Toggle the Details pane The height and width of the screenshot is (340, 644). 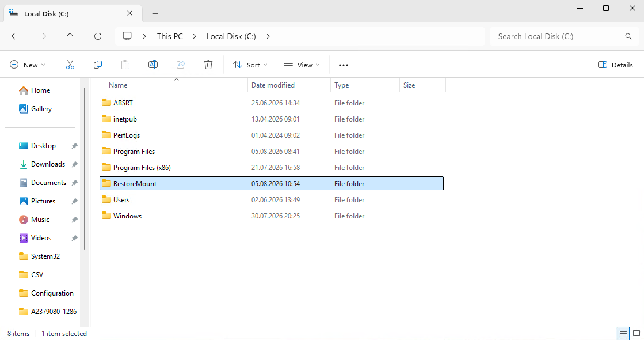[615, 65]
